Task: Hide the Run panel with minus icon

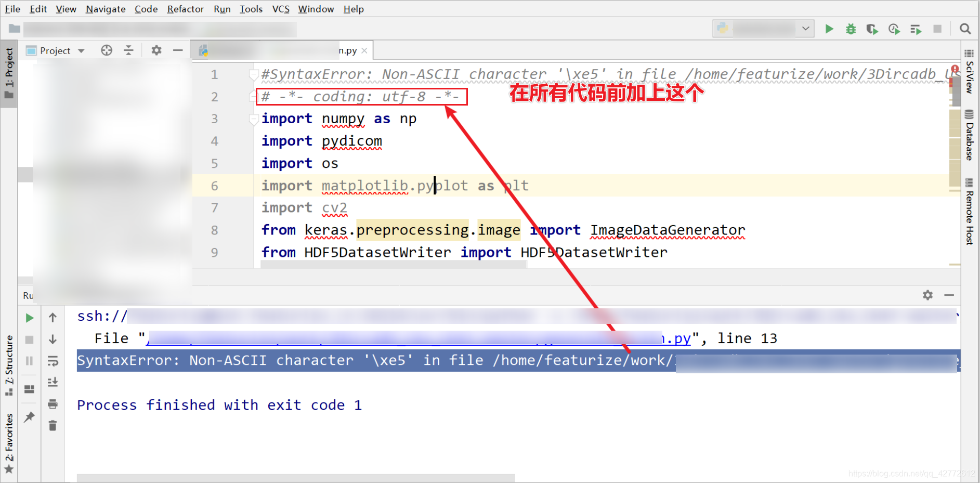Action: tap(949, 295)
